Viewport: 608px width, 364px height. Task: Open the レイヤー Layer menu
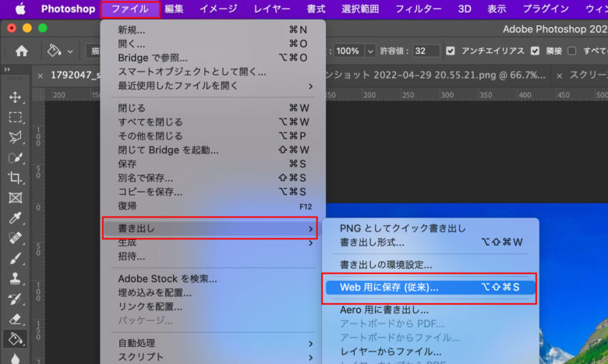(272, 9)
